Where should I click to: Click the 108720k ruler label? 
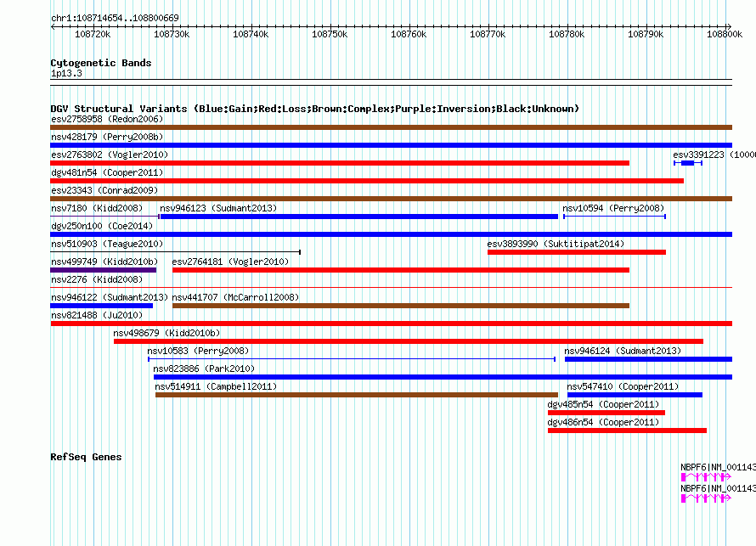(93, 34)
